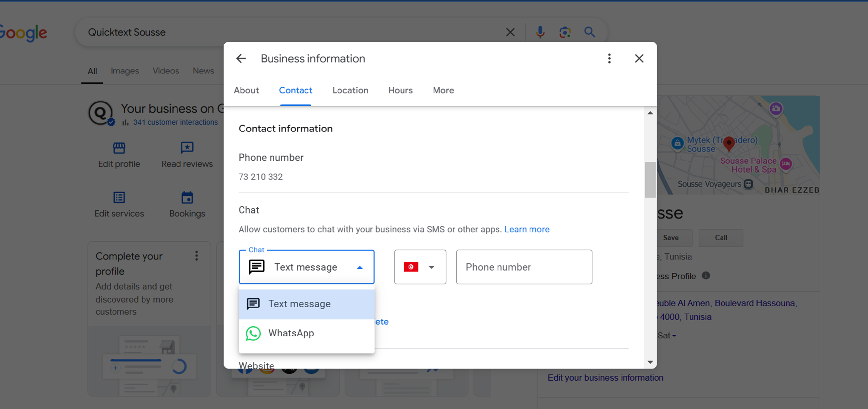Click the search magnifier icon
This screenshot has width=868, height=409.
tap(589, 32)
